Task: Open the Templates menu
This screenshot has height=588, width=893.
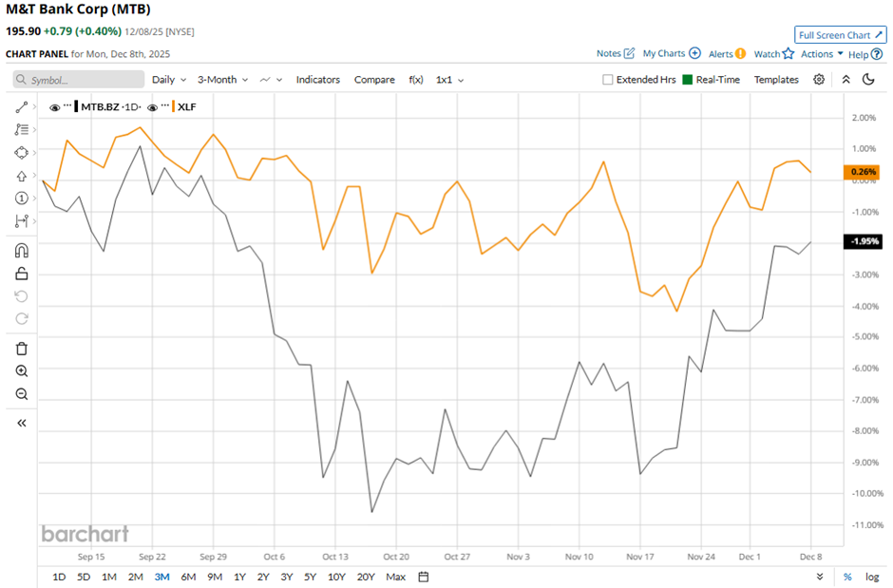Action: [x=776, y=80]
